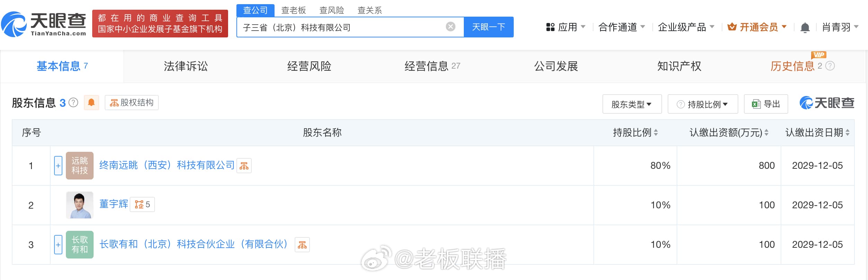Viewport: 868px width, 280px height.
Task: Expand row for 终南远眺 shareholder
Action: (58, 166)
